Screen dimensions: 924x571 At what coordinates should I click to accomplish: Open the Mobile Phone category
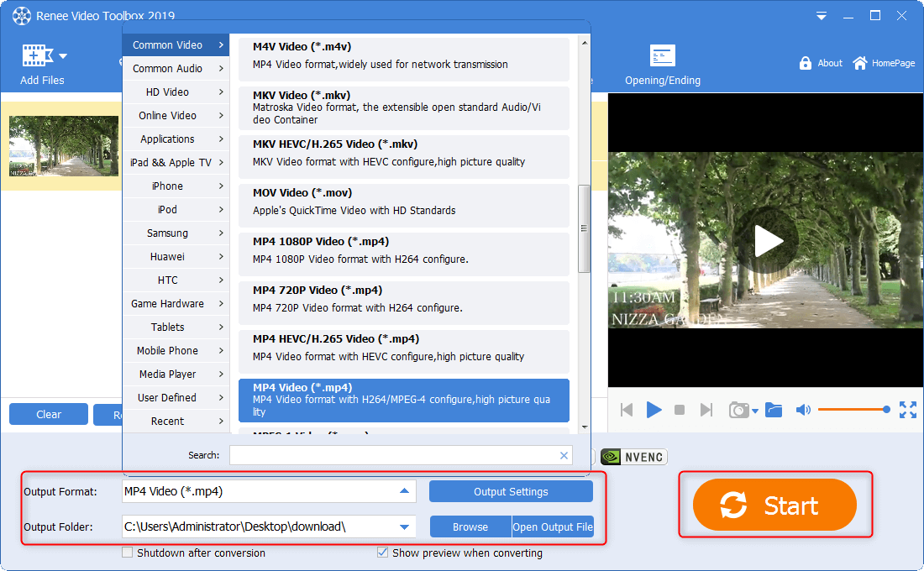point(176,351)
